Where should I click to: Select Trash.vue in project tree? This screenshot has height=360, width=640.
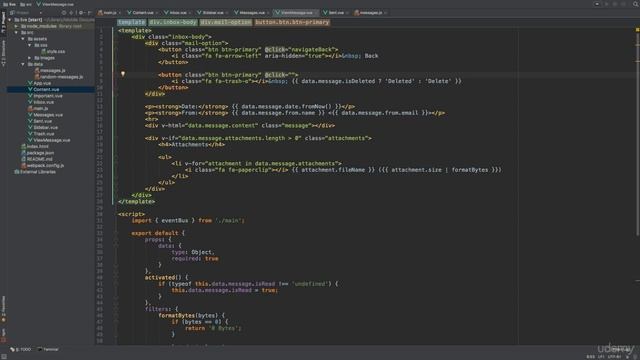pos(41,134)
